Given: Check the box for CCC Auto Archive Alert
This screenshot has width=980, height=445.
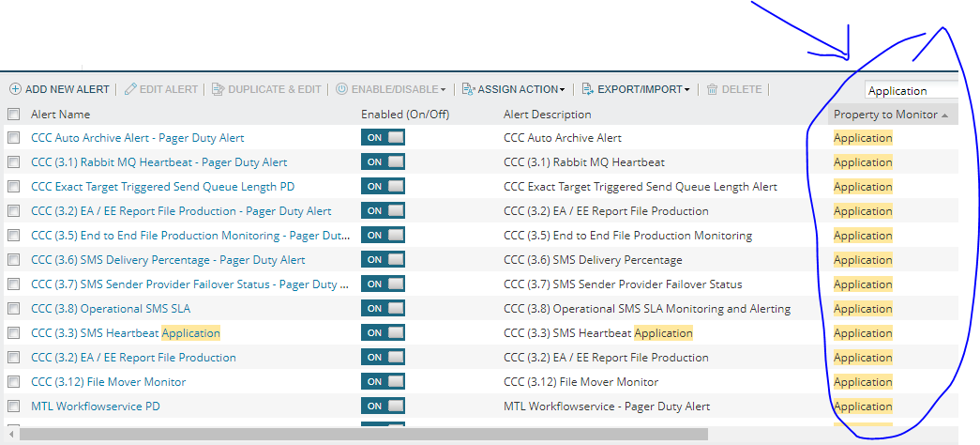Looking at the screenshot, I should 13,138.
